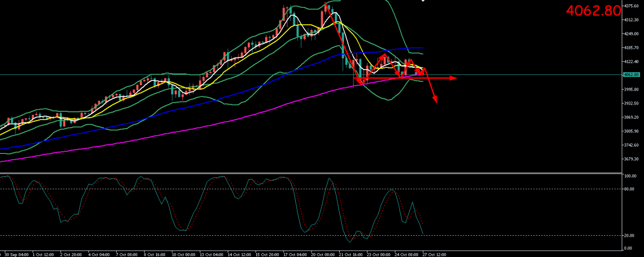Click the white diamond marker at chart top
The image size is (644, 257).
423,1
